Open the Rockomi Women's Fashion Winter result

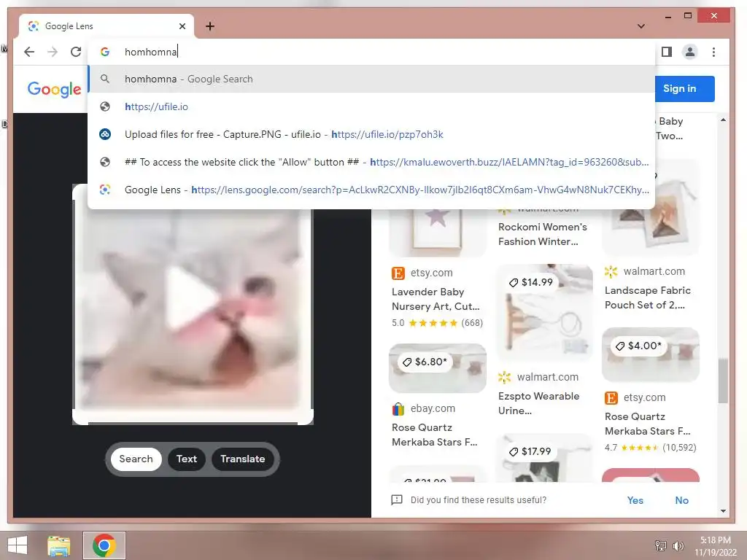(542, 234)
